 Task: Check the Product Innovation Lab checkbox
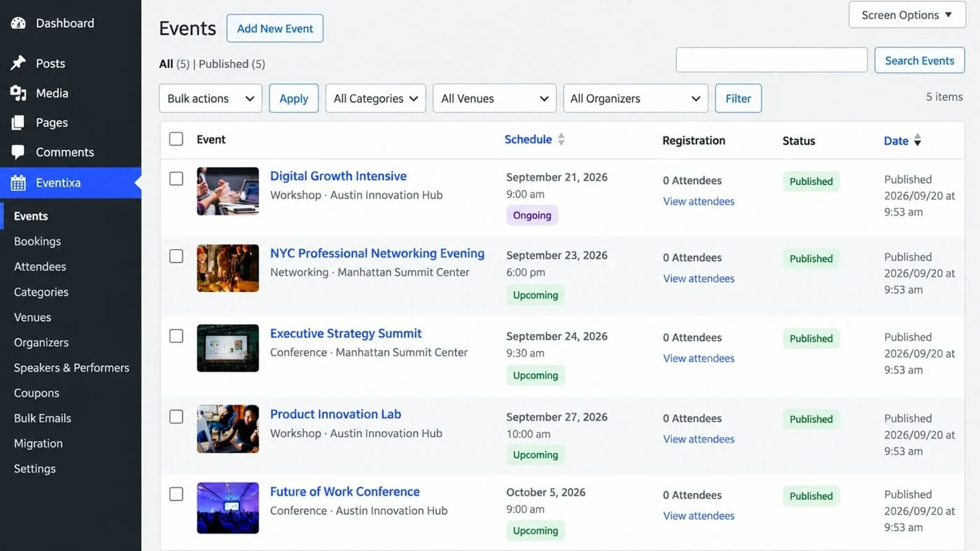tap(176, 417)
